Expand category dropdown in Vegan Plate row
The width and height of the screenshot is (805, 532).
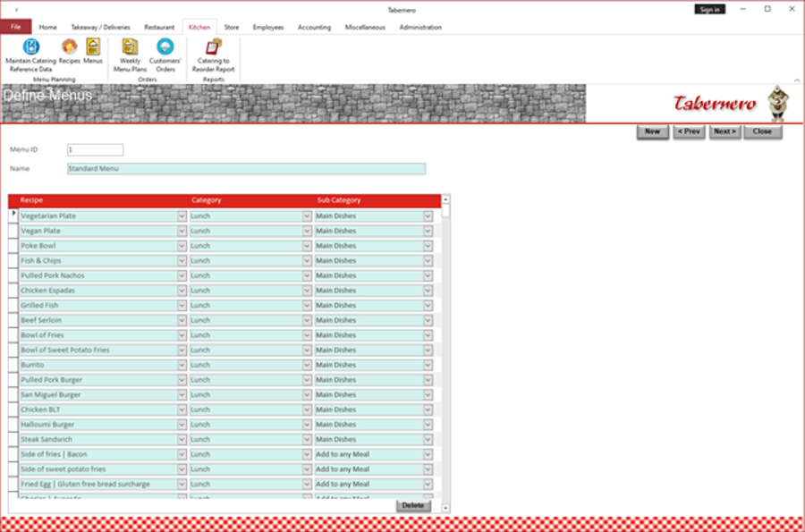click(x=307, y=232)
